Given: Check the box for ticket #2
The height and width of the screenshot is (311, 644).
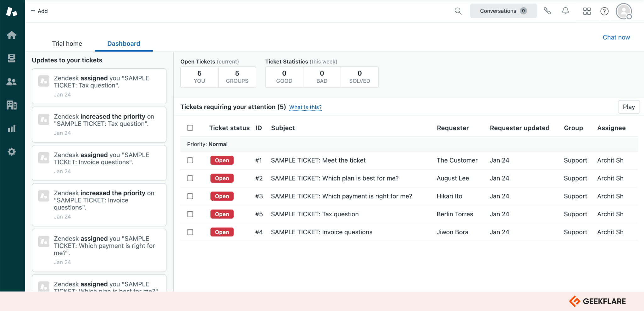Looking at the screenshot, I should pos(190,178).
